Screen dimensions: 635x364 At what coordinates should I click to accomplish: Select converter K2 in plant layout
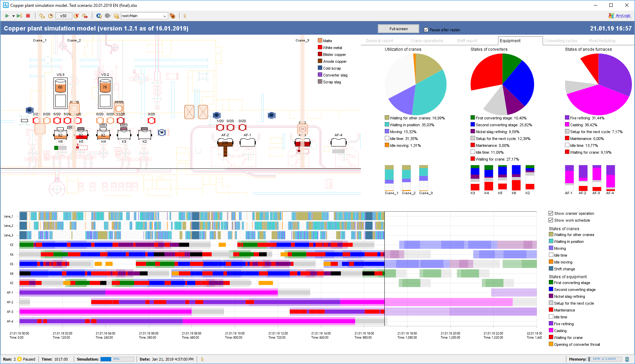coord(145,134)
